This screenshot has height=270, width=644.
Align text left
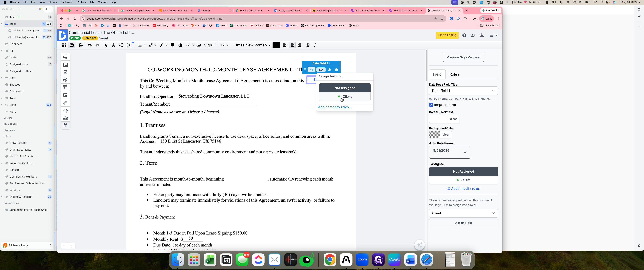(x=285, y=45)
